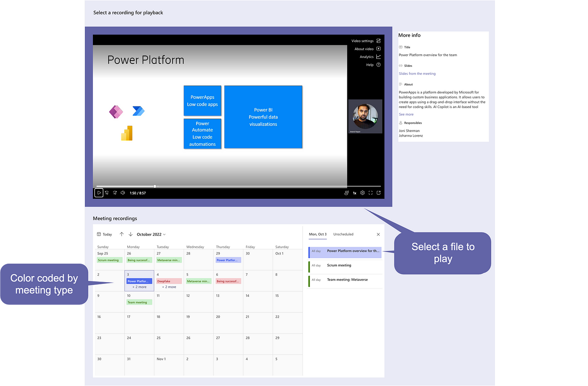Click the presenter webcam thumbnail
The image size is (588, 386).
click(365, 116)
